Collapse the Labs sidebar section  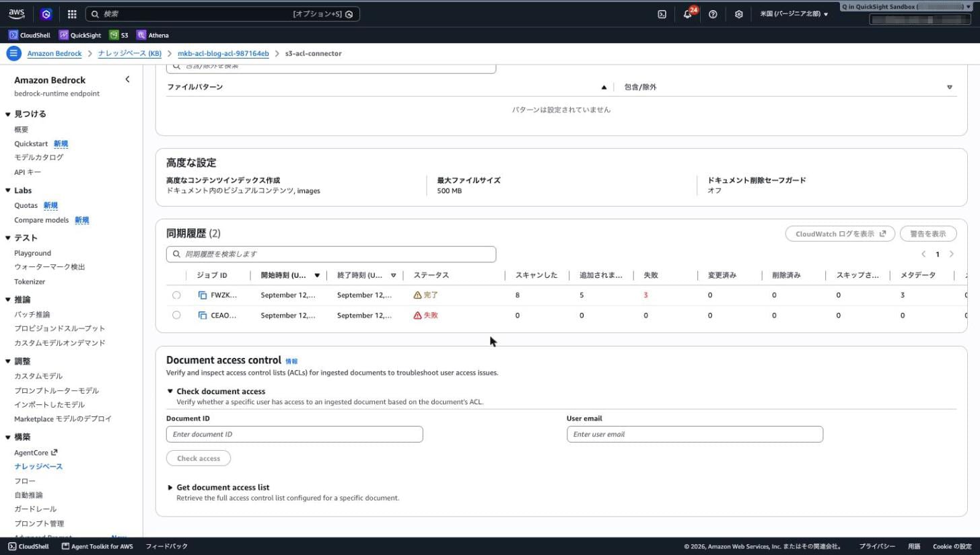coord(8,190)
